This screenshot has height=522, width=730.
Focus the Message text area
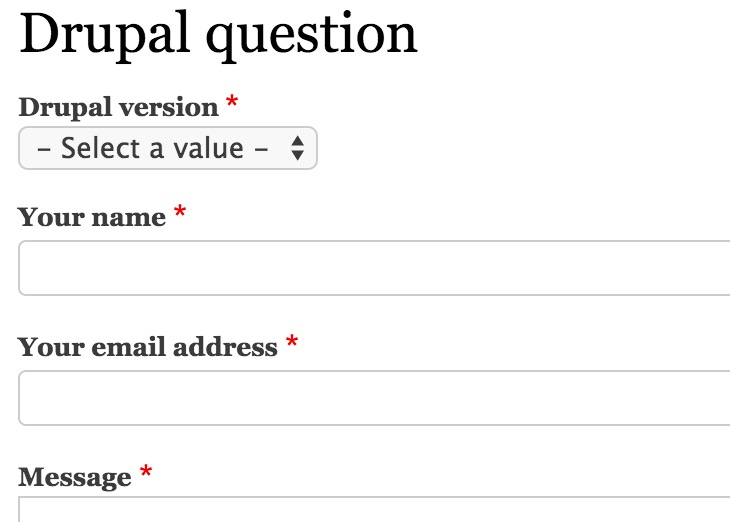tap(374, 509)
